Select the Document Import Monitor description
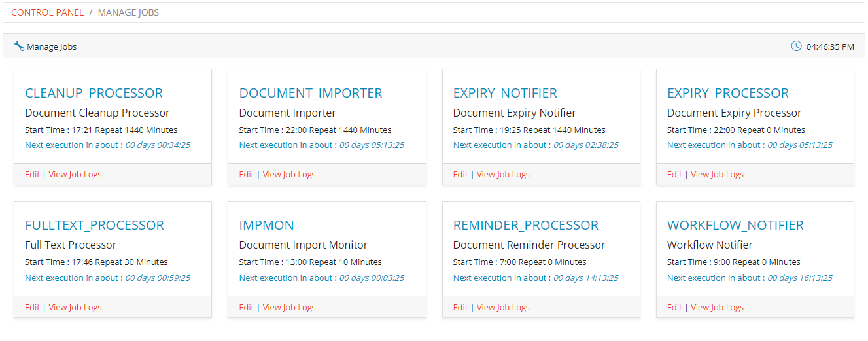The image size is (868, 341). (x=304, y=245)
